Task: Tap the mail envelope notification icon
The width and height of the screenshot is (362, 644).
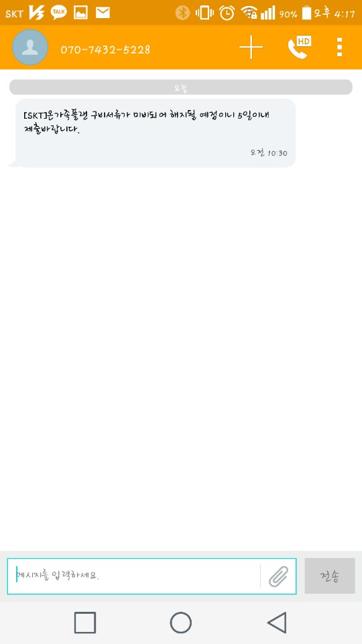Action: coord(103,13)
